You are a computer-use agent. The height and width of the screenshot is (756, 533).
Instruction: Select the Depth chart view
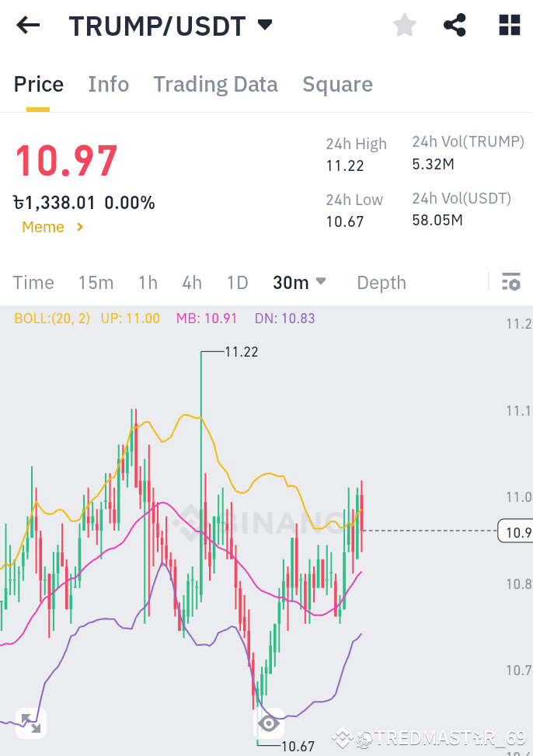pyautogui.click(x=381, y=283)
